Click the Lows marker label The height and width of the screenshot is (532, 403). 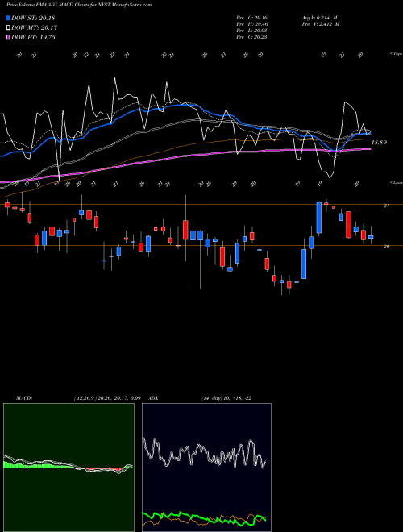pyautogui.click(x=396, y=182)
